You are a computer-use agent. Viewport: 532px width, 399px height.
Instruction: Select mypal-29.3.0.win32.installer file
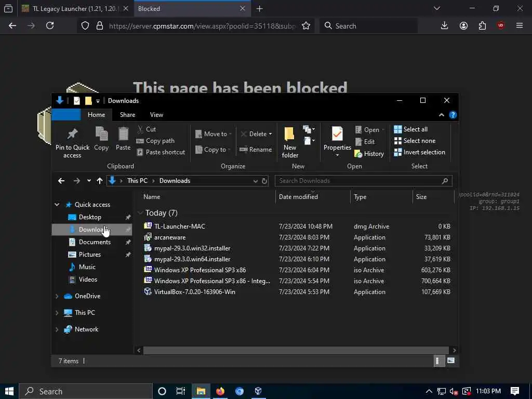[x=192, y=248]
